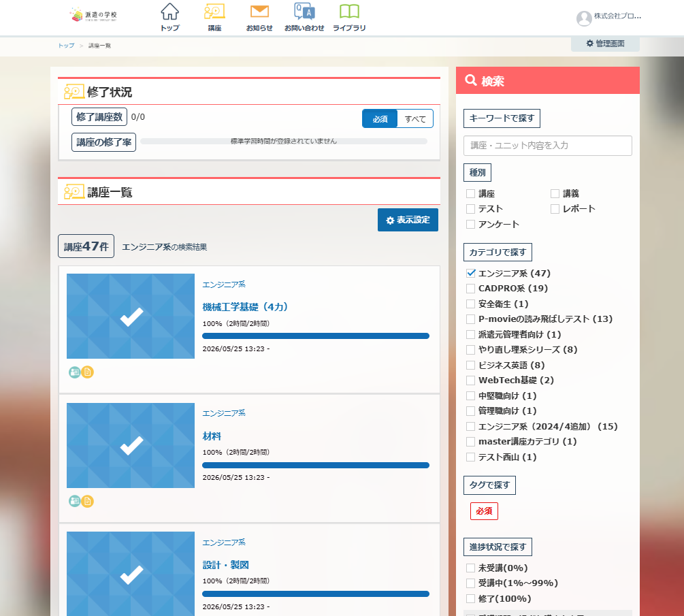The height and width of the screenshot is (616, 684).
Task: Check master講座カテゴリ (1) category
Action: [470, 442]
